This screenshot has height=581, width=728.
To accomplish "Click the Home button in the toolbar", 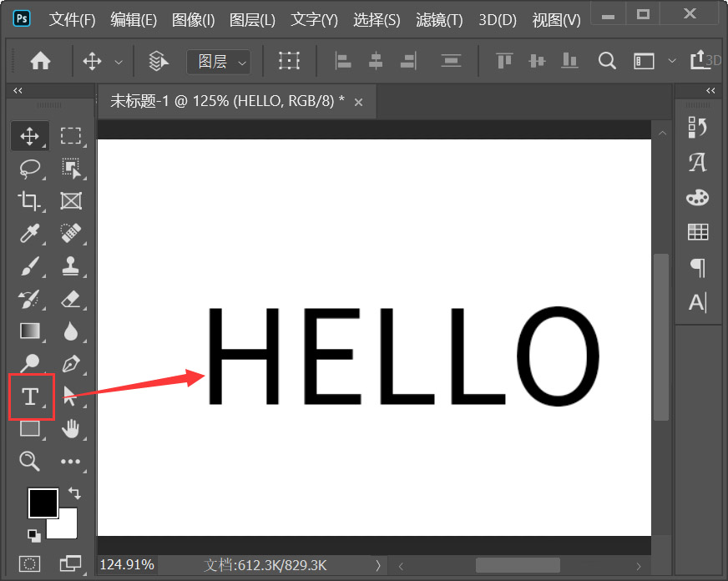I will [40, 60].
